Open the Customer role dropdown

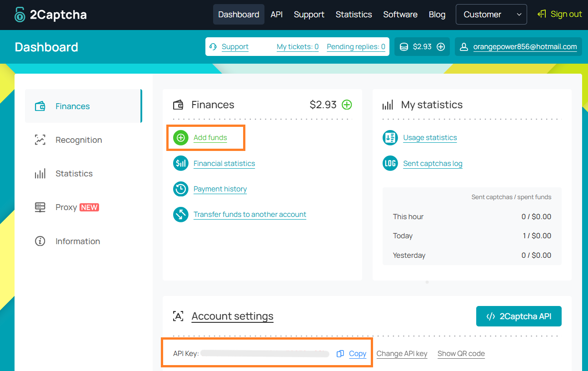point(491,15)
